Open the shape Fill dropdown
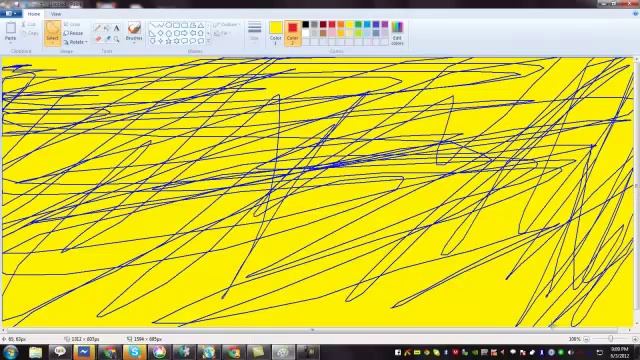Screen dimensions: 640x360 click(x=222, y=33)
